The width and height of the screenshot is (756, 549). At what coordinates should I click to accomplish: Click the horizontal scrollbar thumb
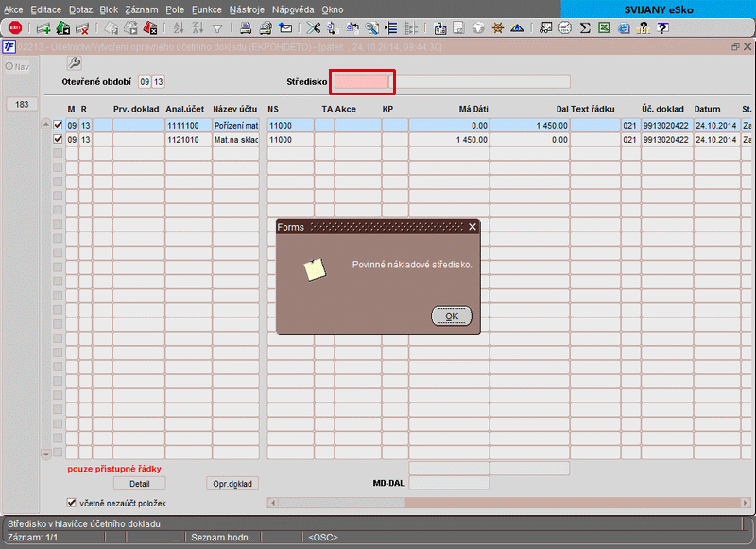point(341,503)
